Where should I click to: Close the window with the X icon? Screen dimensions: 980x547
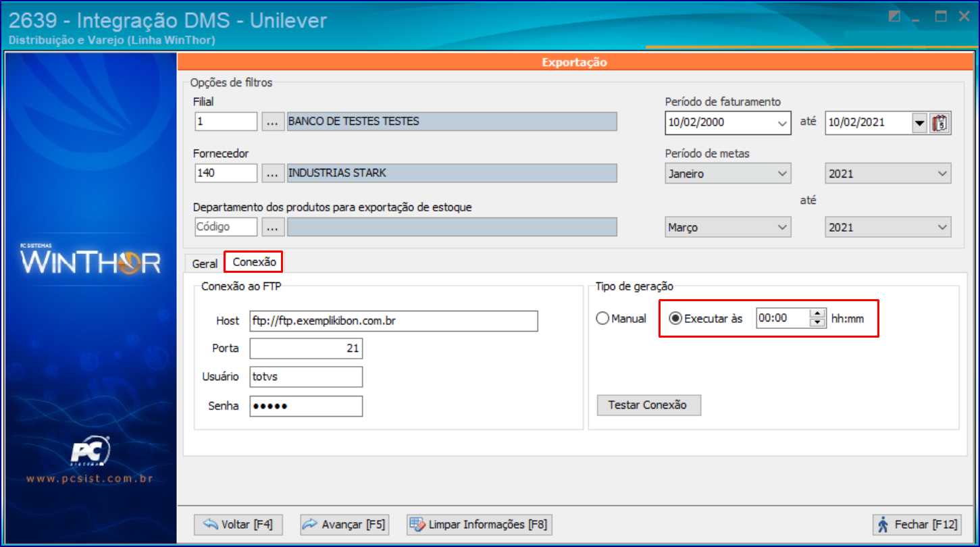tap(964, 17)
